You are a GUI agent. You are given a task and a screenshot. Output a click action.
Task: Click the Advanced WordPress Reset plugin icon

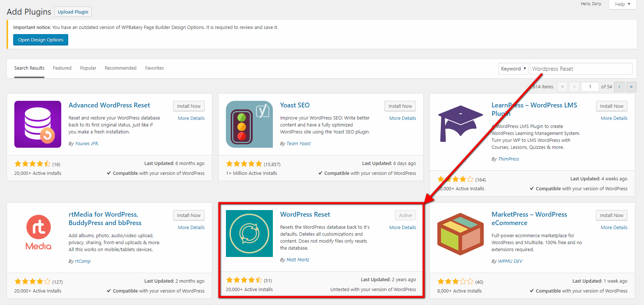[38, 124]
